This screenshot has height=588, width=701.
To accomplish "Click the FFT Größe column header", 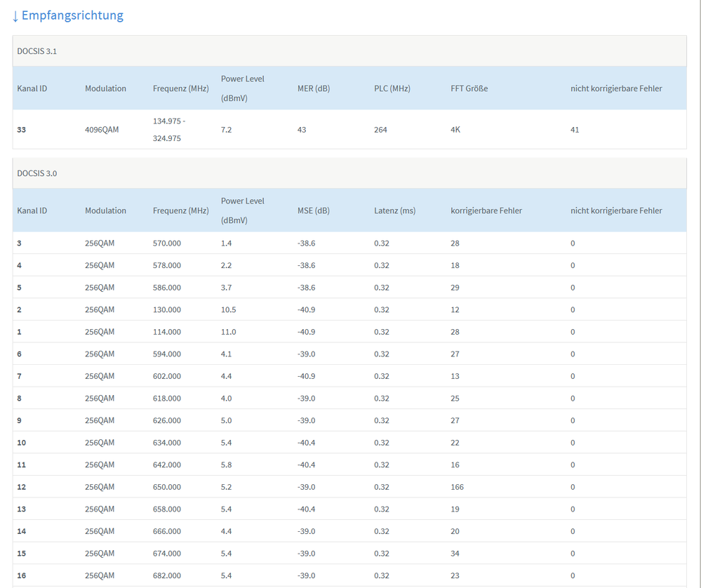I will pyautogui.click(x=469, y=88).
